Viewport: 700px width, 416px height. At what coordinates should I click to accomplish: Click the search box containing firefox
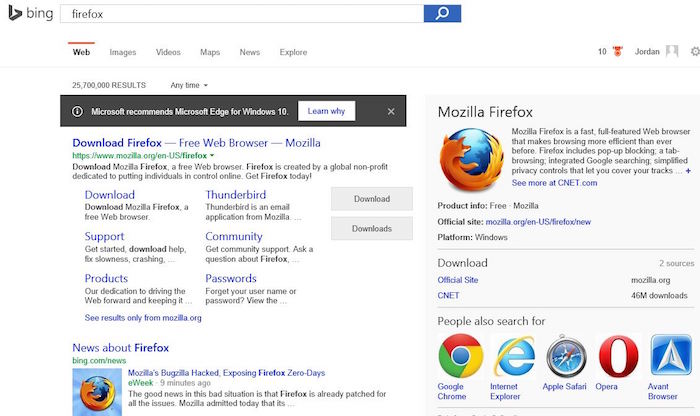pyautogui.click(x=240, y=14)
